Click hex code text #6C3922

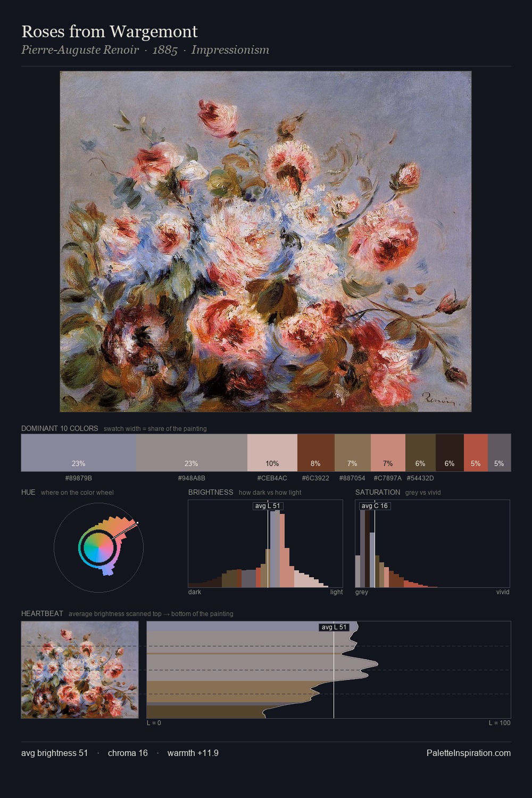click(315, 478)
